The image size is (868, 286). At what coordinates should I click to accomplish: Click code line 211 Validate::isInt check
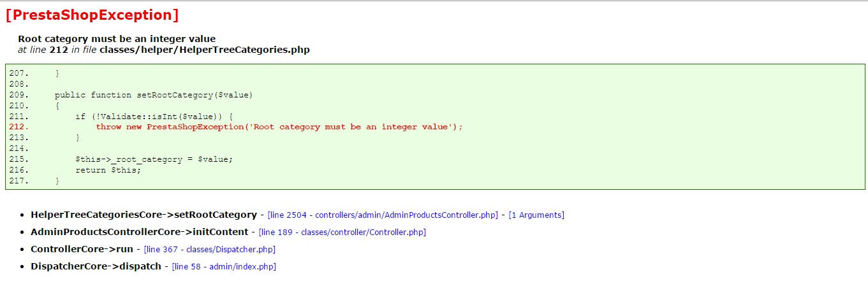(x=154, y=117)
